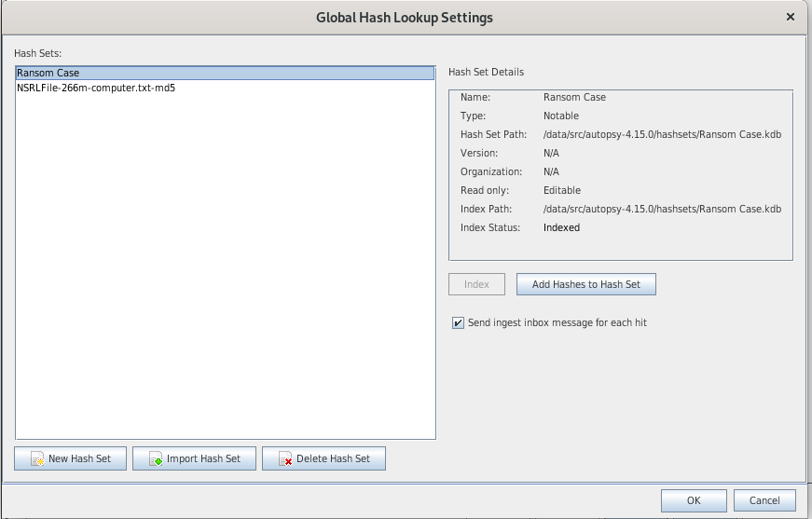Click the greyed-out Index button
This screenshot has height=519, width=812.
click(x=476, y=284)
